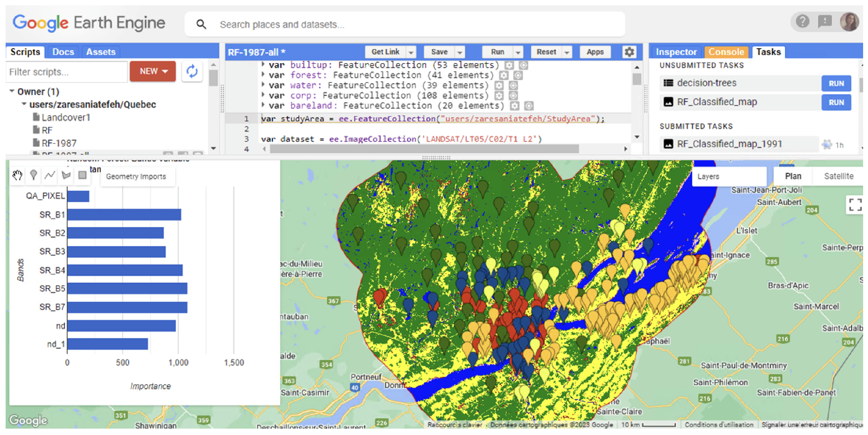Select the draw polygon shape tool
This screenshot has width=868, height=435.
[x=66, y=175]
